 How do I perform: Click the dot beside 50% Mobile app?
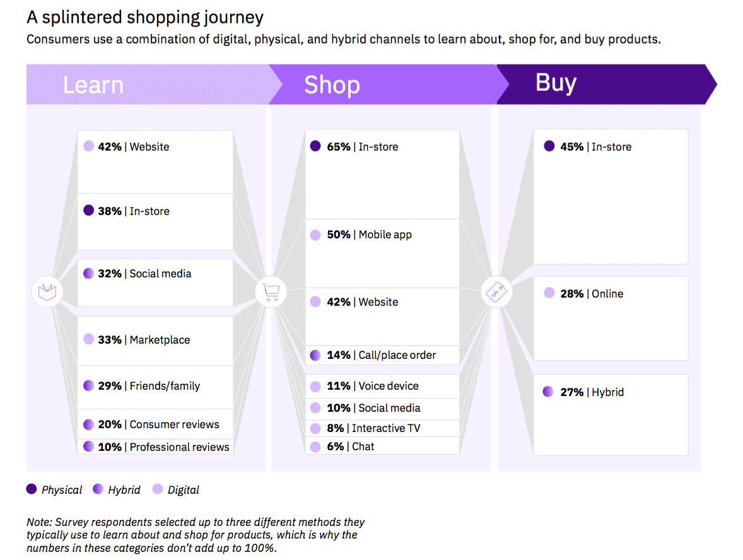315,235
